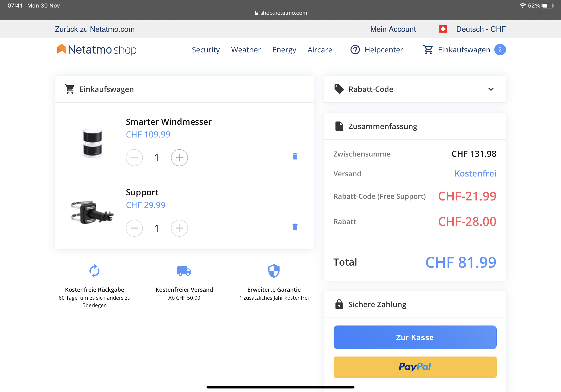Click the Erweiterte Garantie shield icon

click(274, 271)
